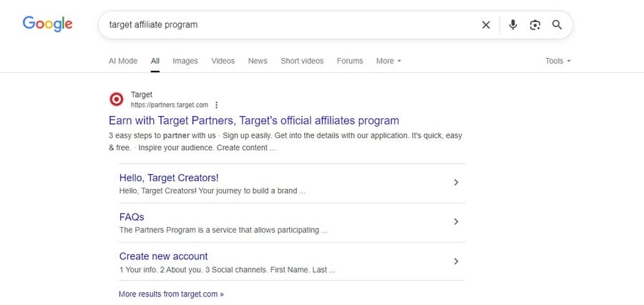This screenshot has height=305, width=644.
Task: Switch to the Forums tab
Action: pos(350,61)
